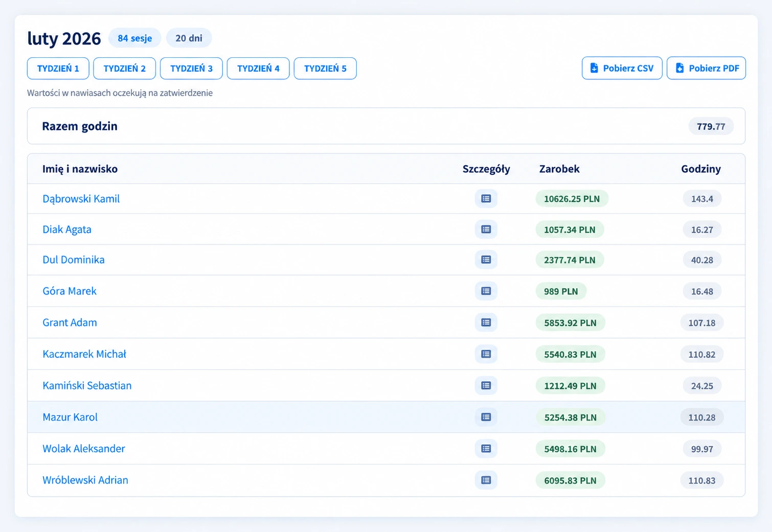Click the luty 2026 heading
Image resolution: width=772 pixels, height=532 pixels.
(x=64, y=38)
